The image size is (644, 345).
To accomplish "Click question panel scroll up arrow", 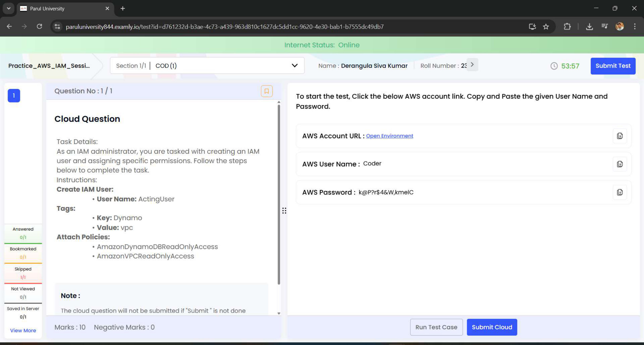I will pyautogui.click(x=279, y=102).
